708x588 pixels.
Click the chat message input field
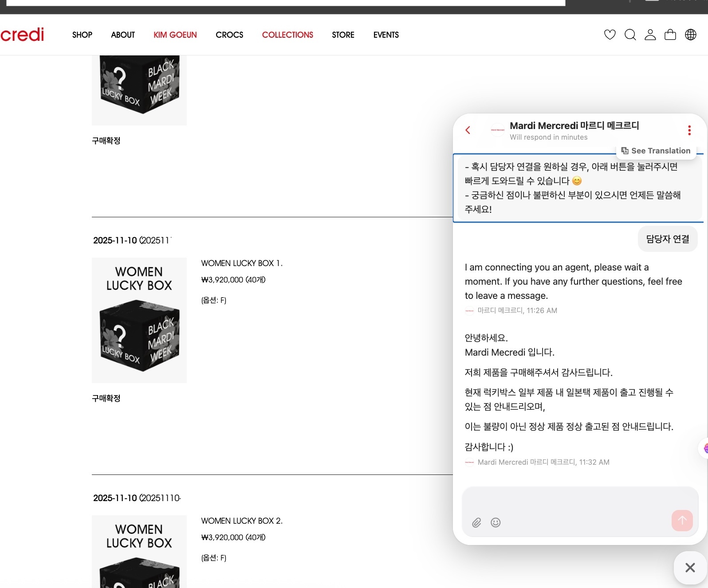point(580,512)
